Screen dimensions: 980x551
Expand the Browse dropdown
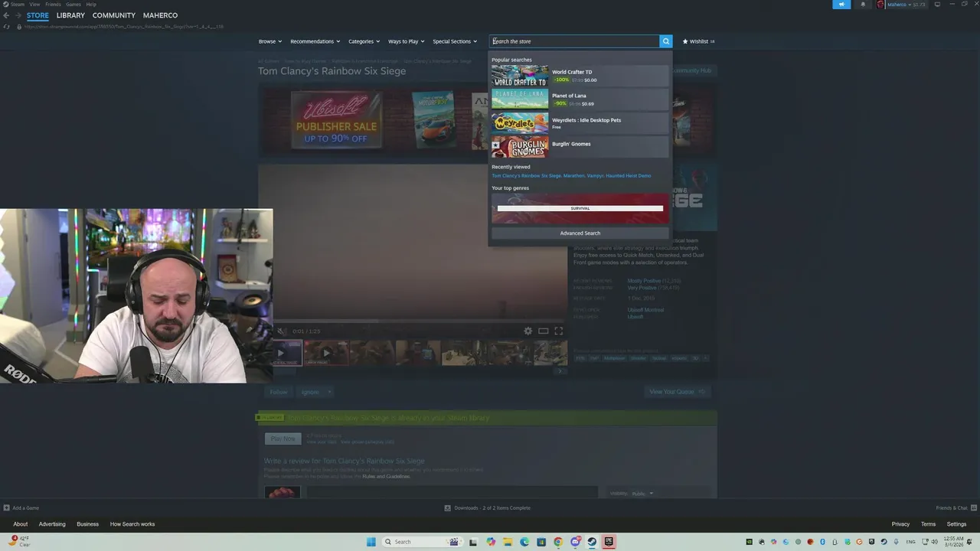270,41
